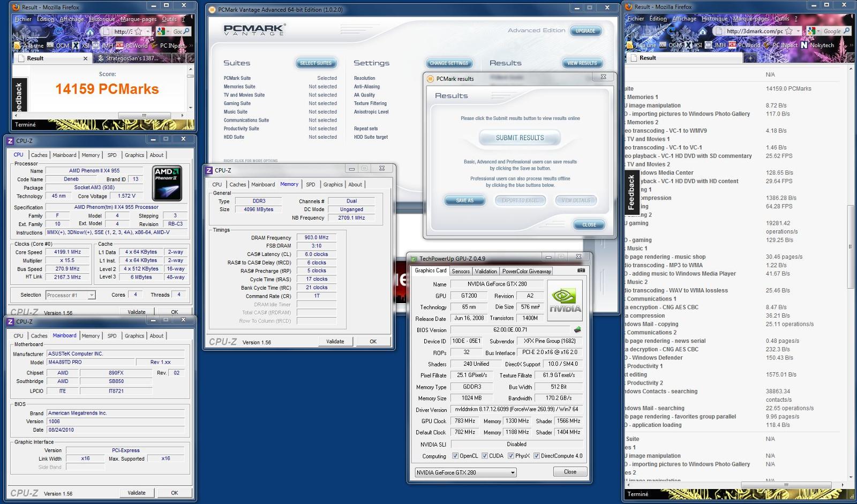Image resolution: width=857 pixels, height=504 pixels.
Task: Toggle the DirectCompute 4.0 checkbox in GPU-Z
Action: (x=536, y=456)
